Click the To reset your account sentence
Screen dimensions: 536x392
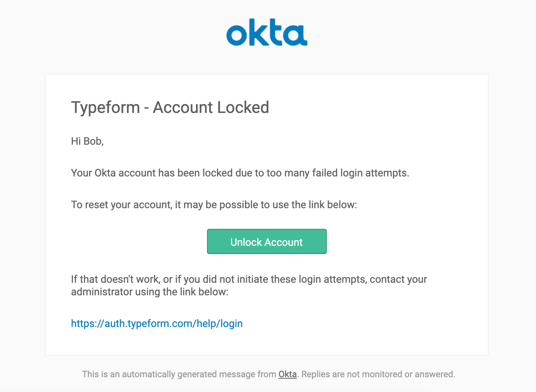[x=214, y=205]
